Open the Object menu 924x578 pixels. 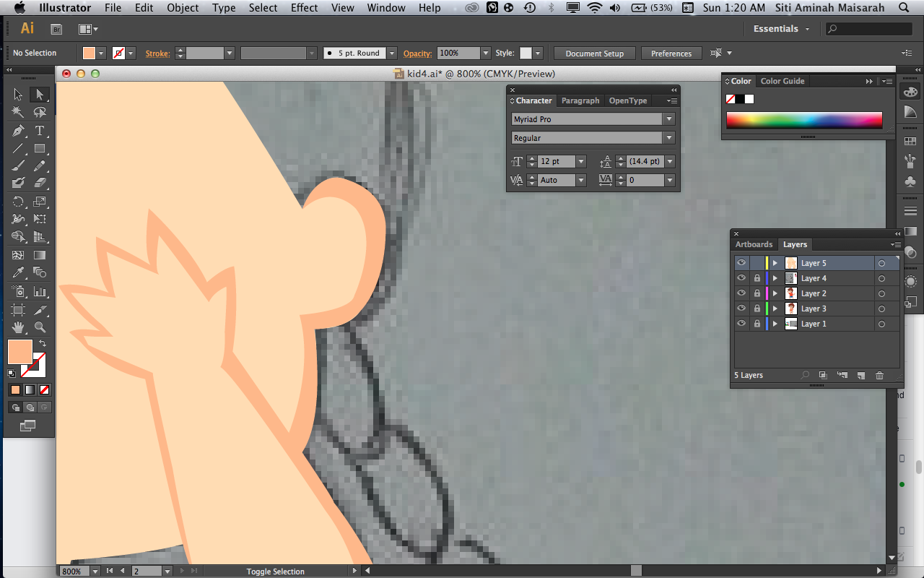183,8
